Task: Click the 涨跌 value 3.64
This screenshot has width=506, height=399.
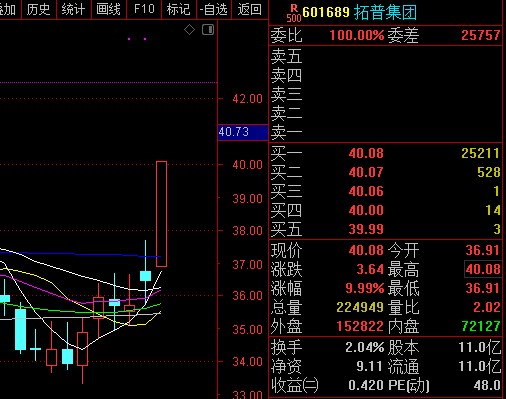Action: point(370,269)
